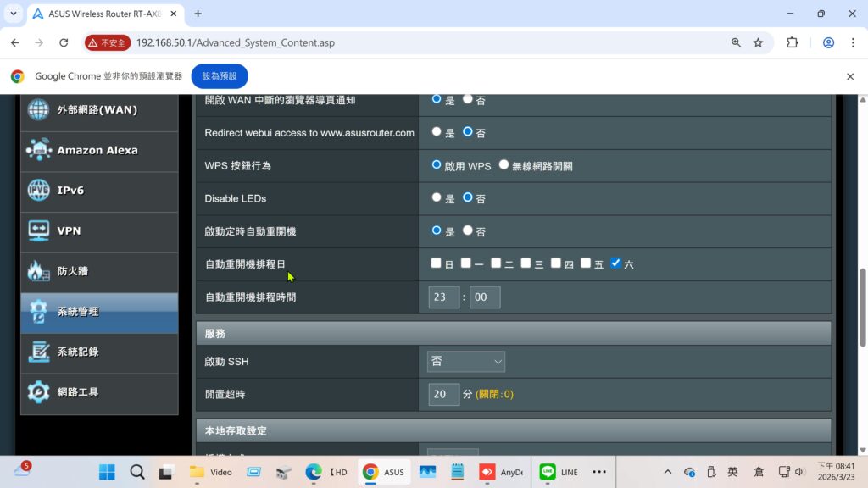Show hidden system tray icons chevron
Viewport: 868px width, 488px height.
(x=667, y=472)
